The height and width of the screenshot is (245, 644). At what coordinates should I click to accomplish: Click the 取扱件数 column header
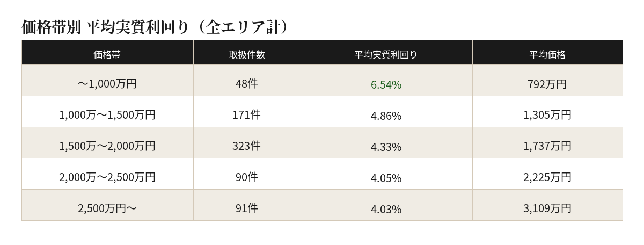(x=247, y=54)
